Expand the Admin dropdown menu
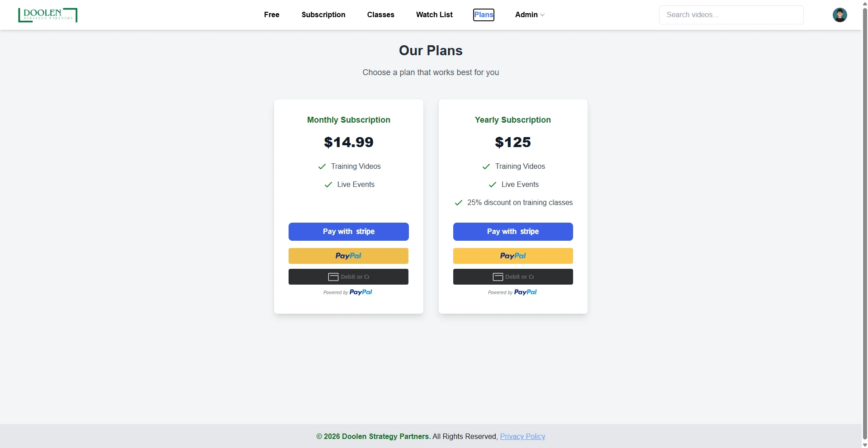This screenshot has height=448, width=868. click(530, 15)
